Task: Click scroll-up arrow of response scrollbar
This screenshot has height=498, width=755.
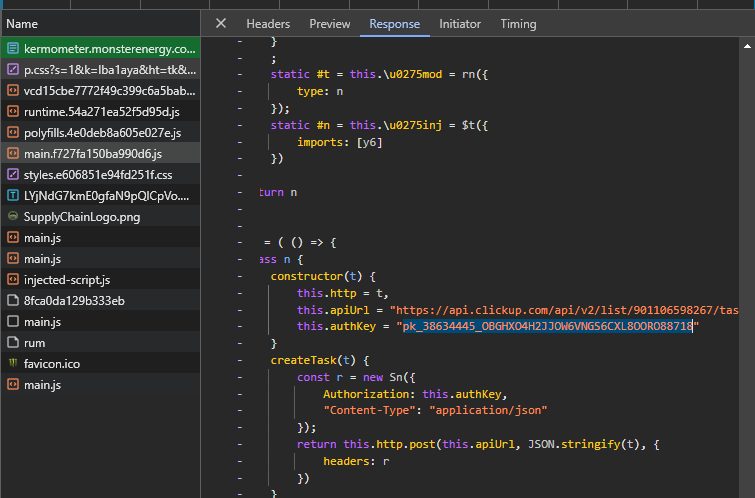Action: (x=747, y=46)
